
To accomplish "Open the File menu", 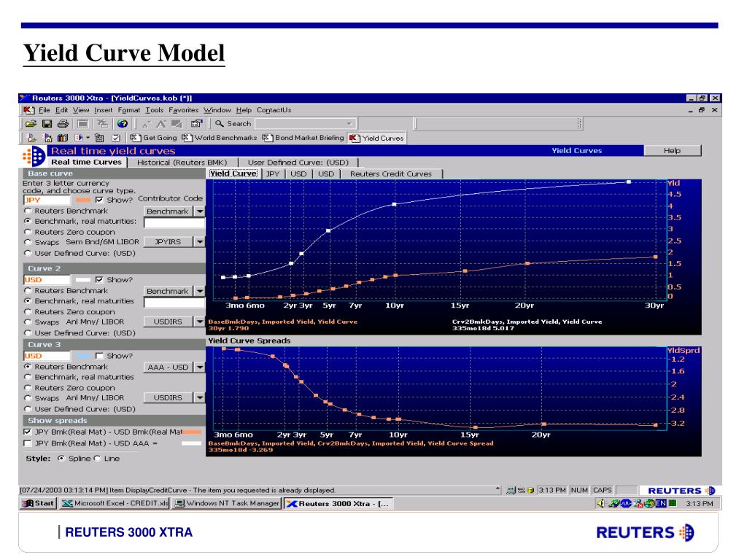I will (44, 110).
